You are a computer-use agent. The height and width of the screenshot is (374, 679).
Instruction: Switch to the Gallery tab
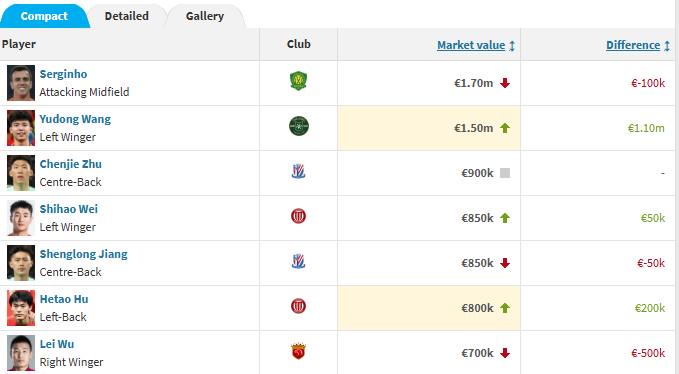[205, 16]
